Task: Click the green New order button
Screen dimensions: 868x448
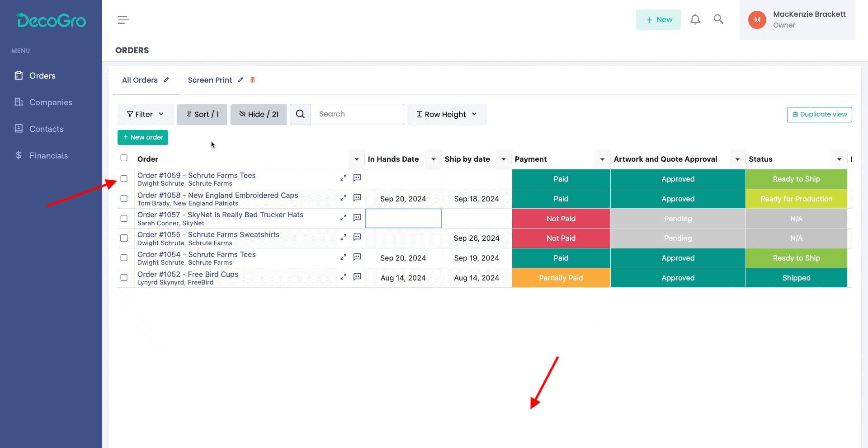Action: [143, 137]
